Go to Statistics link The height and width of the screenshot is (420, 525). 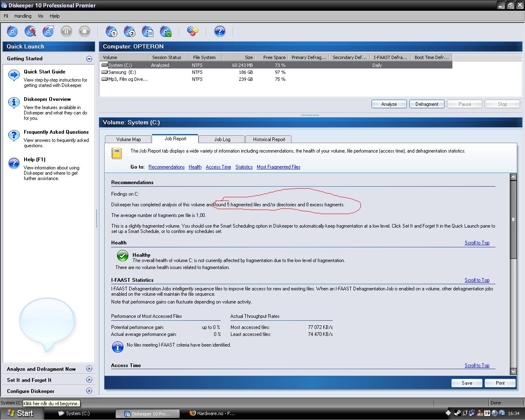tap(244, 167)
